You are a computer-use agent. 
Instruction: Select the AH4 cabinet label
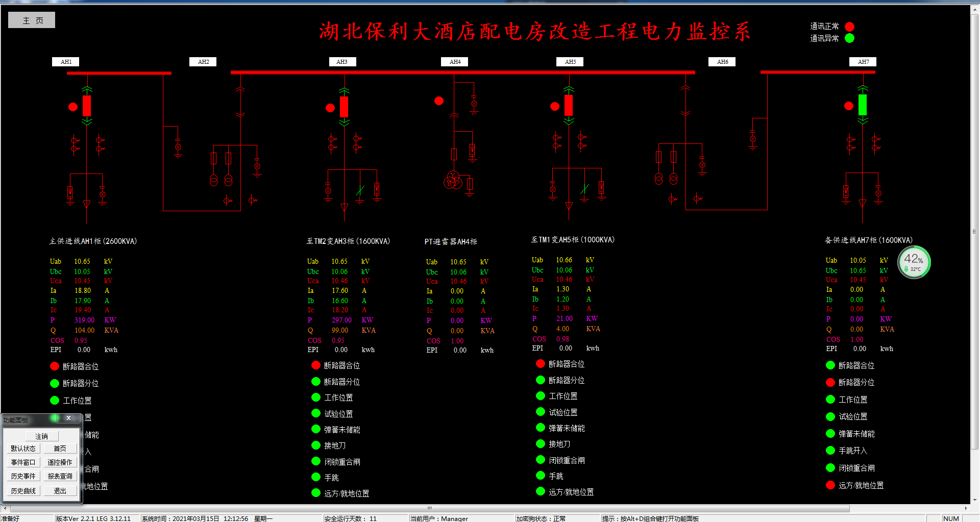pos(455,62)
